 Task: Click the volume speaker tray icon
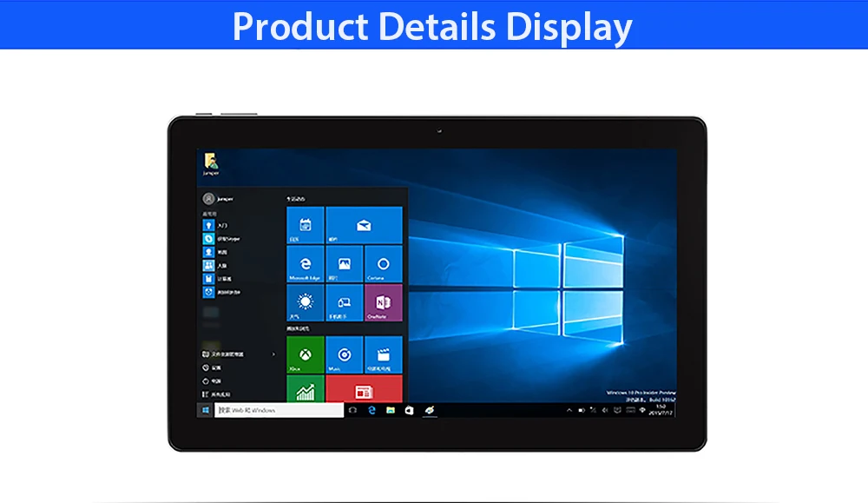(606, 410)
